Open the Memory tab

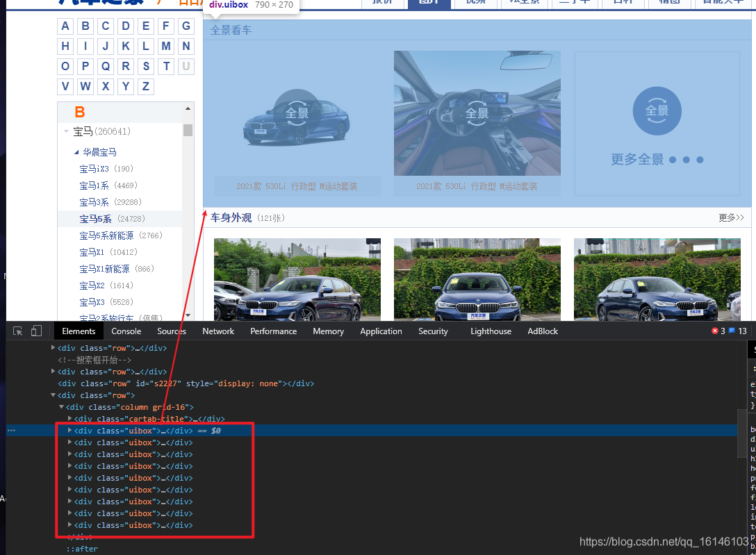point(329,331)
